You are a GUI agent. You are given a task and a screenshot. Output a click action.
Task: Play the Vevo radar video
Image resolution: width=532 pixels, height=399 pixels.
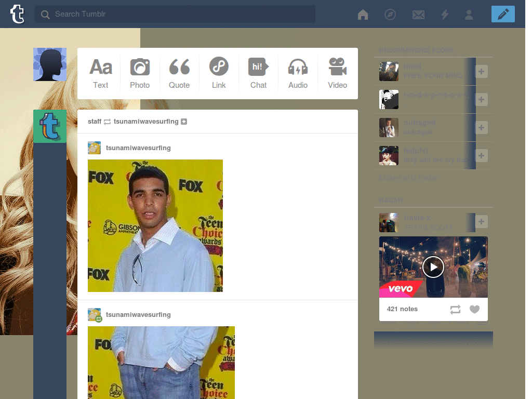433,267
